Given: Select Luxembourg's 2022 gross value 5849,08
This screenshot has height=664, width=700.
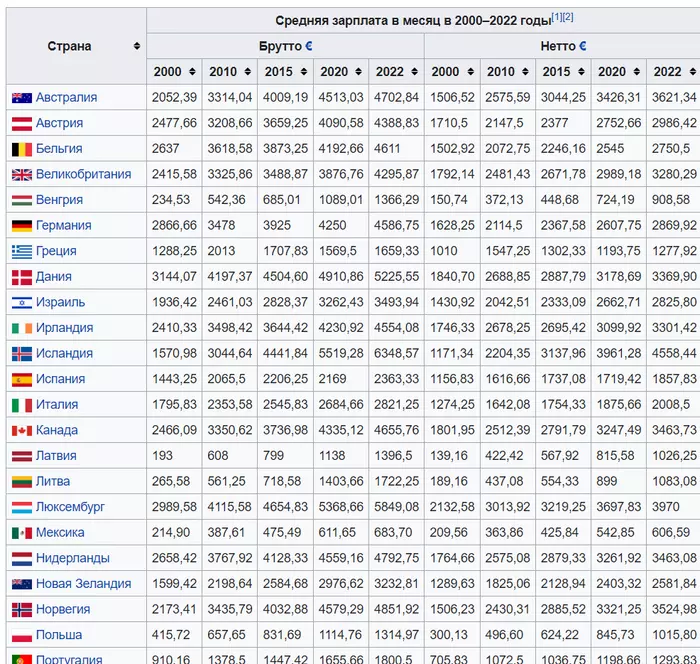Looking at the screenshot, I should (396, 507).
